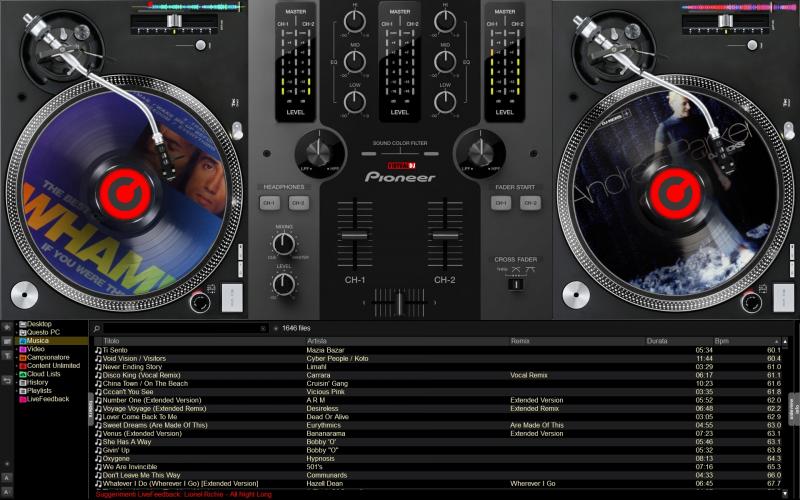Click the CH-2 volume fader

tap(445, 236)
